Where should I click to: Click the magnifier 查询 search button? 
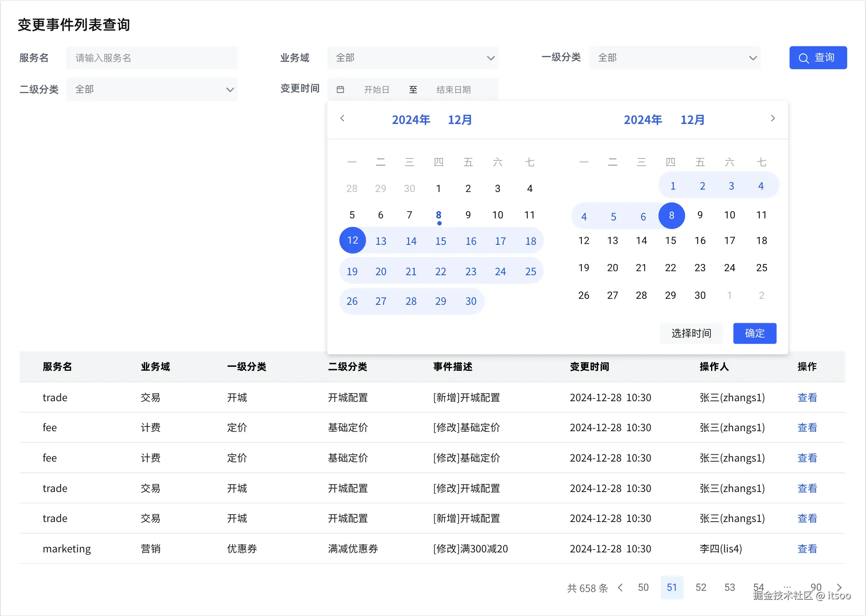coord(818,58)
